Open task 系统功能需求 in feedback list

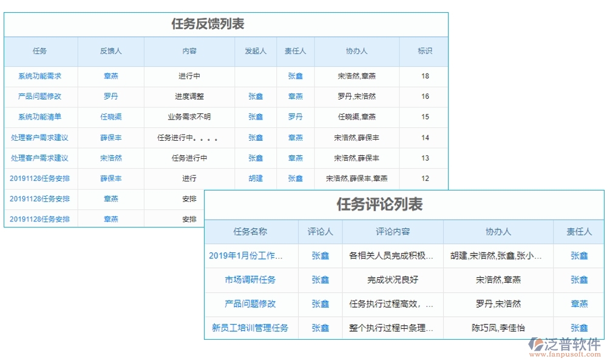(40, 76)
